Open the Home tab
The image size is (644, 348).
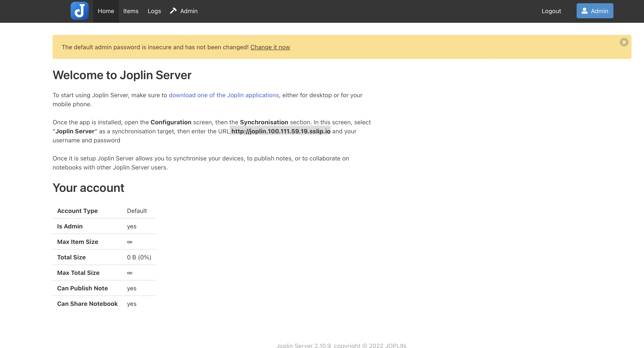106,11
